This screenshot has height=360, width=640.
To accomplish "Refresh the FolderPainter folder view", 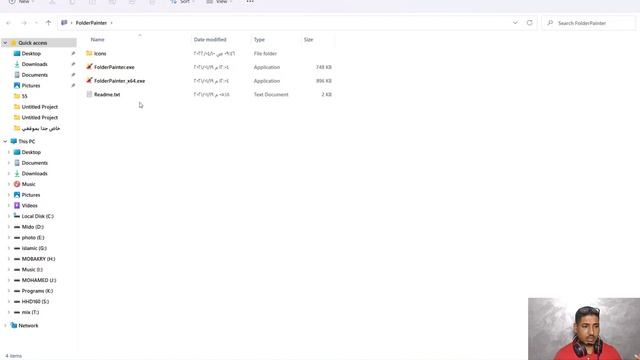I will [529, 23].
